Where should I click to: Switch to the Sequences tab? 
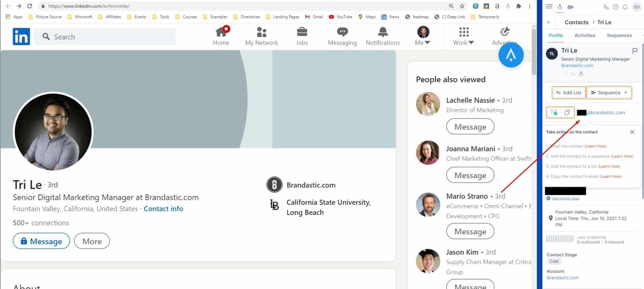pos(619,35)
